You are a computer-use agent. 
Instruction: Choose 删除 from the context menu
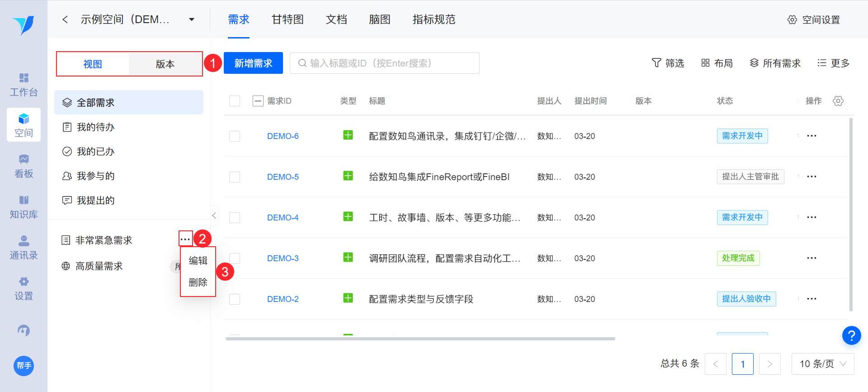[198, 282]
